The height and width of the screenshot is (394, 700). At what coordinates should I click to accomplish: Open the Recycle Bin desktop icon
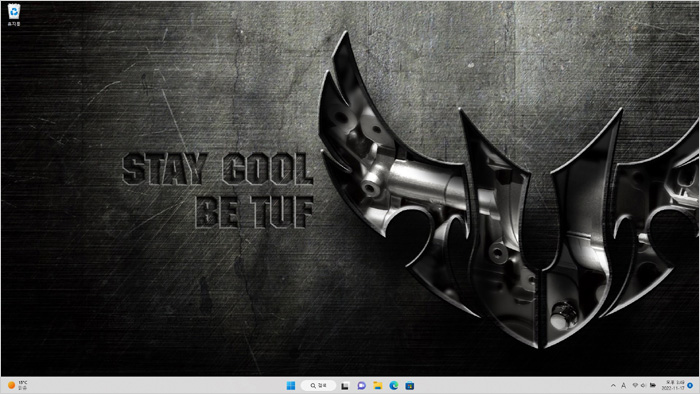(14, 14)
